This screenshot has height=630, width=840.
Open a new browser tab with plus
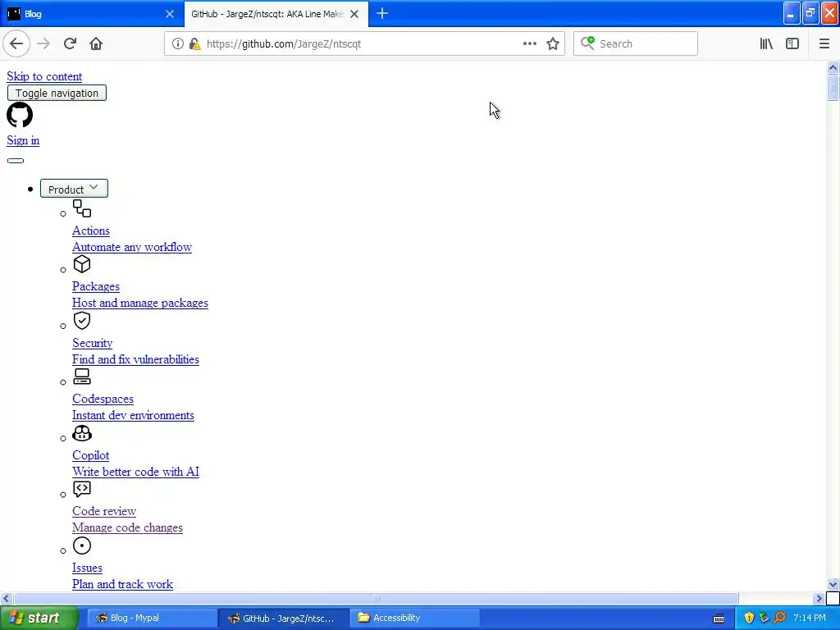click(382, 14)
